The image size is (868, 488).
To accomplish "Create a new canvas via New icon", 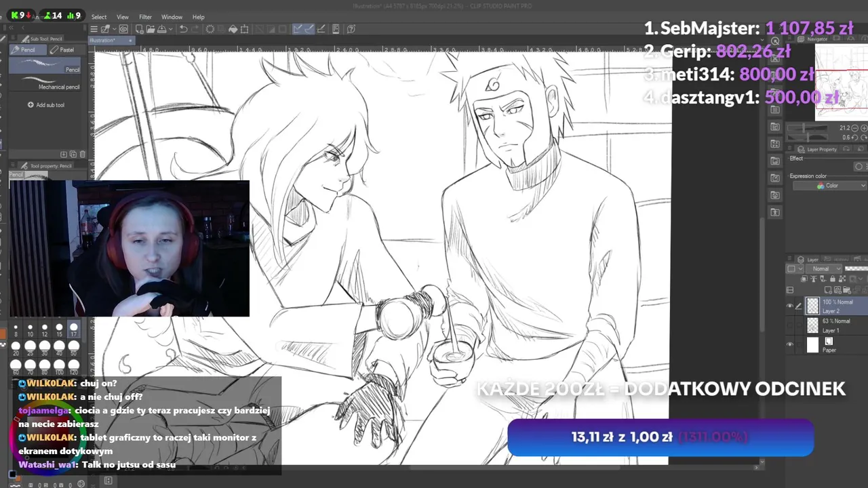I will click(139, 29).
